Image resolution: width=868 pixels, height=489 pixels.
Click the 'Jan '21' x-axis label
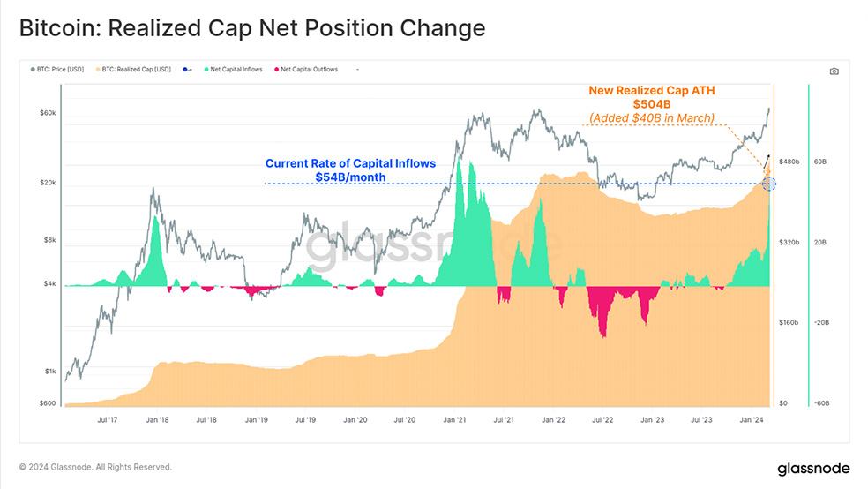point(456,422)
